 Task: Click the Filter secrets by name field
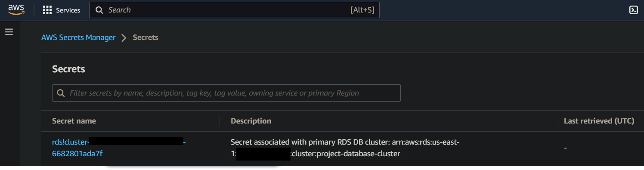coord(226,93)
